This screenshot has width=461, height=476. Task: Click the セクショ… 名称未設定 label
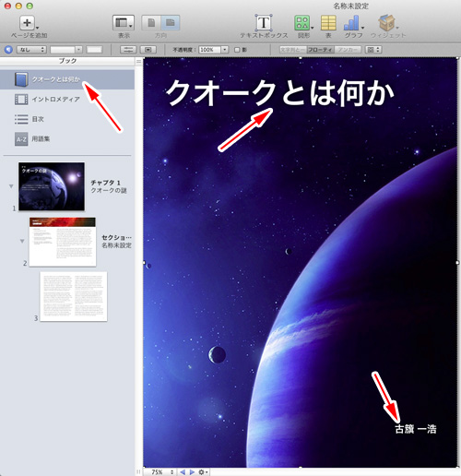tap(116, 242)
